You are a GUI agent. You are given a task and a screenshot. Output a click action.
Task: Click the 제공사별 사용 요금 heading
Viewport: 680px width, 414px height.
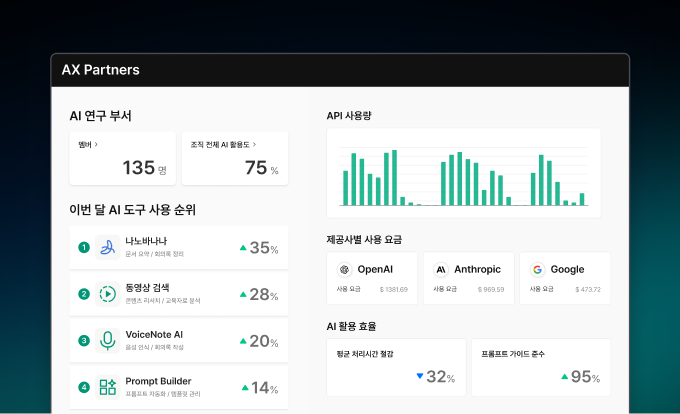(364, 239)
